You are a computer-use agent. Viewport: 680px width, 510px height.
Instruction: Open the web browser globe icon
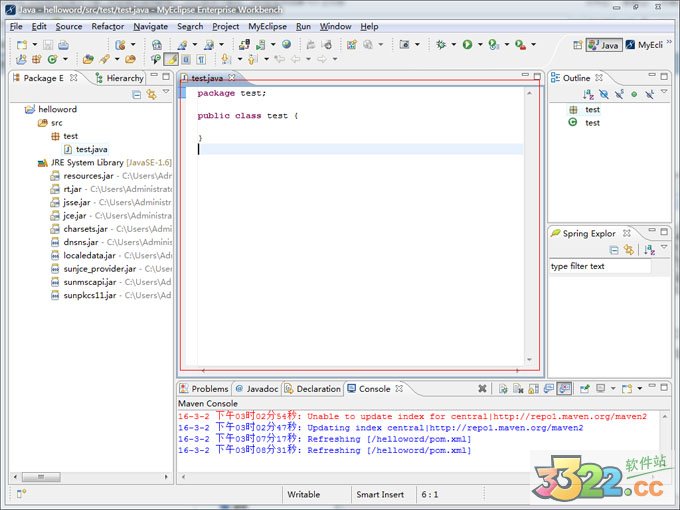[286, 44]
